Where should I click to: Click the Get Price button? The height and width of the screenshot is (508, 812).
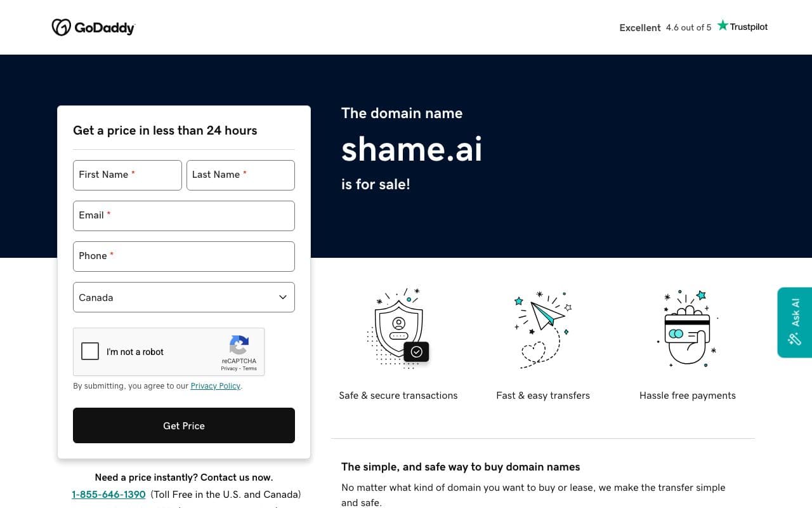[184, 425]
